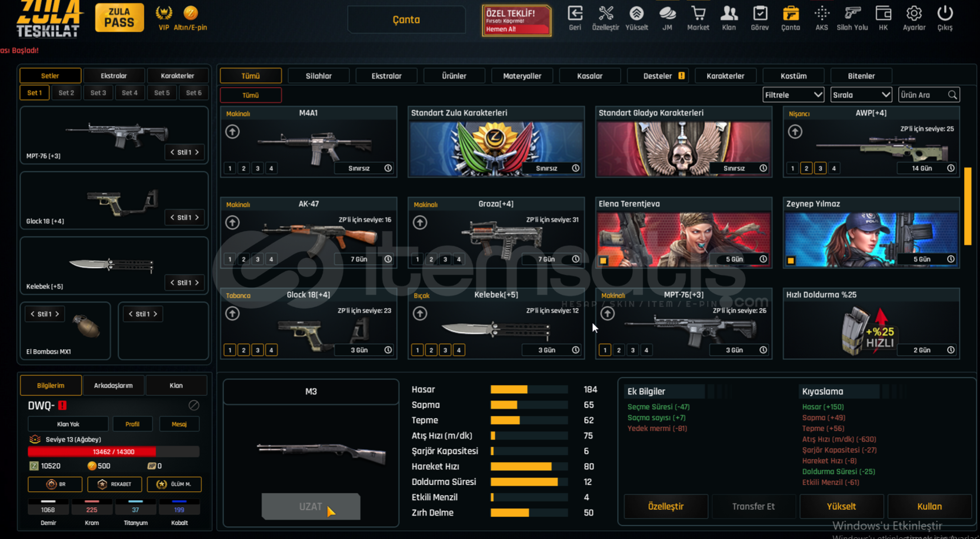Image resolution: width=980 pixels, height=539 pixels.
Task: Toggle slot 4 on Groza[+4] card
Action: pyautogui.click(x=459, y=259)
